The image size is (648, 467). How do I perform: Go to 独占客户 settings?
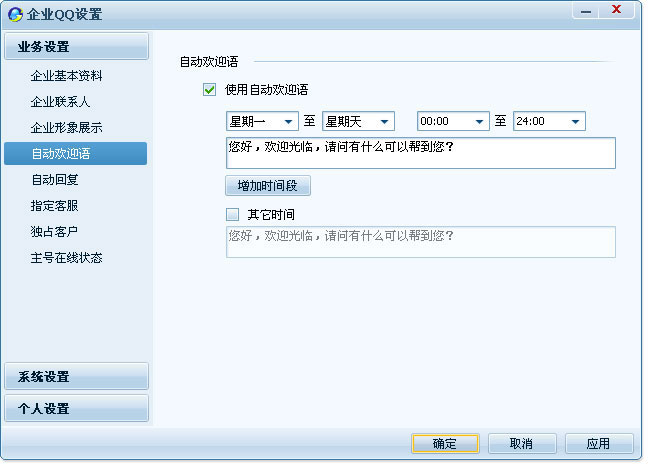click(x=54, y=232)
